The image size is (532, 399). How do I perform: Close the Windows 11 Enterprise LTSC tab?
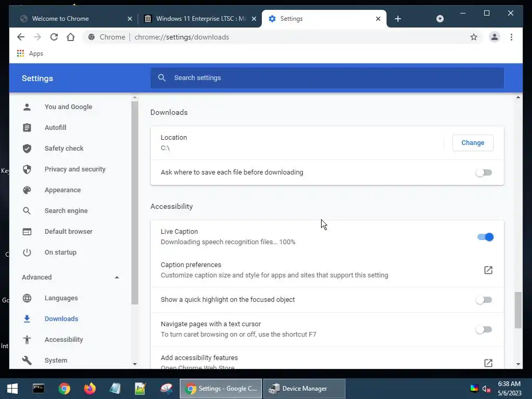point(254,19)
